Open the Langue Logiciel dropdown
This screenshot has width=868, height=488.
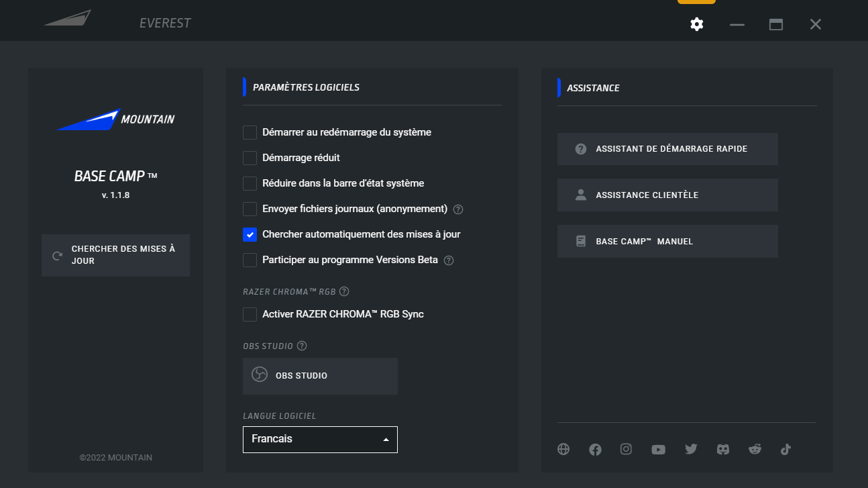pyautogui.click(x=320, y=440)
